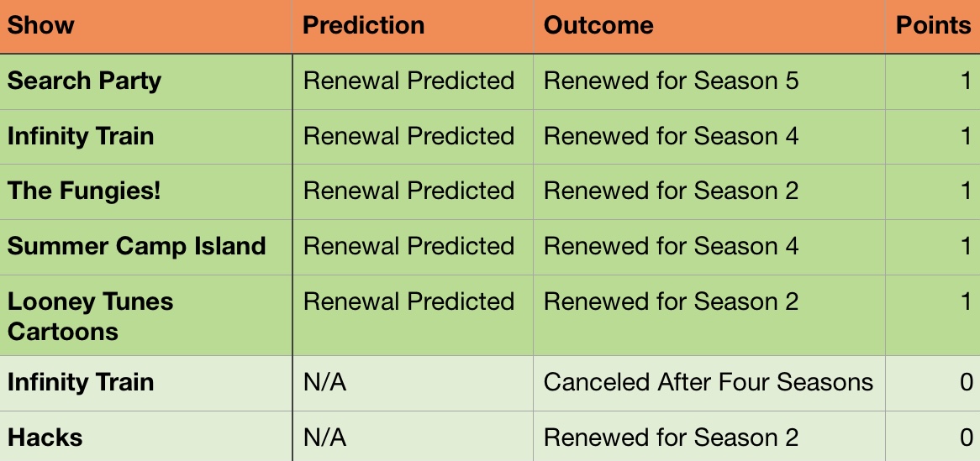The width and height of the screenshot is (980, 461).
Task: Click the Show column header
Action: 40,25
